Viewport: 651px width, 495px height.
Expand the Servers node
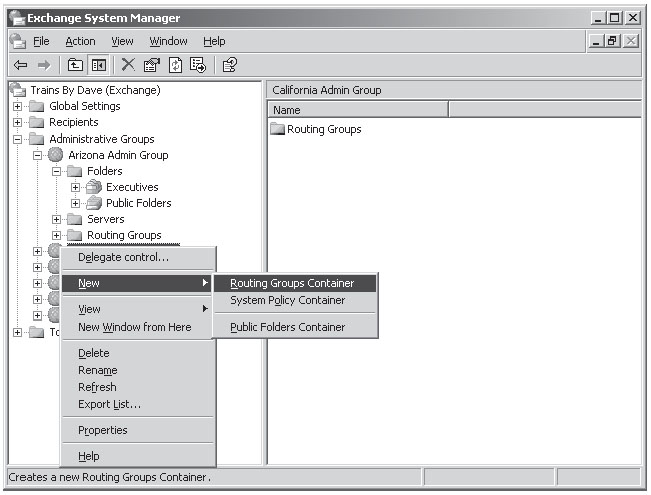[x=56, y=219]
